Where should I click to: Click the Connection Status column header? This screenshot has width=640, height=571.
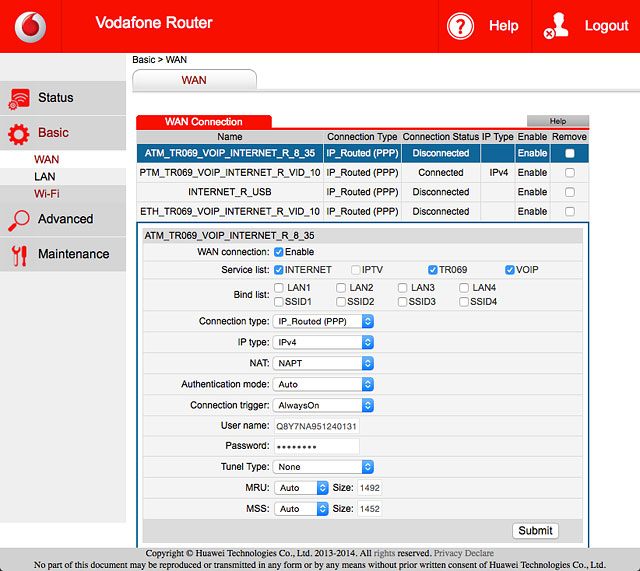tap(441, 137)
